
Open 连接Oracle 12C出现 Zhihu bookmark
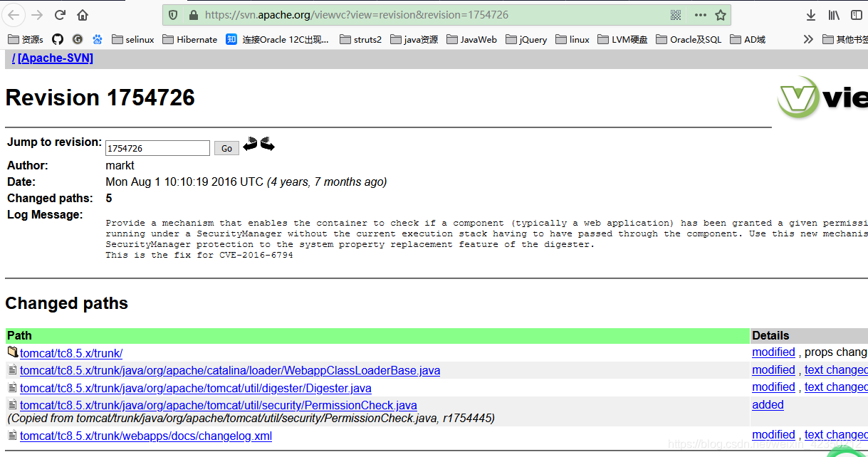(x=278, y=39)
